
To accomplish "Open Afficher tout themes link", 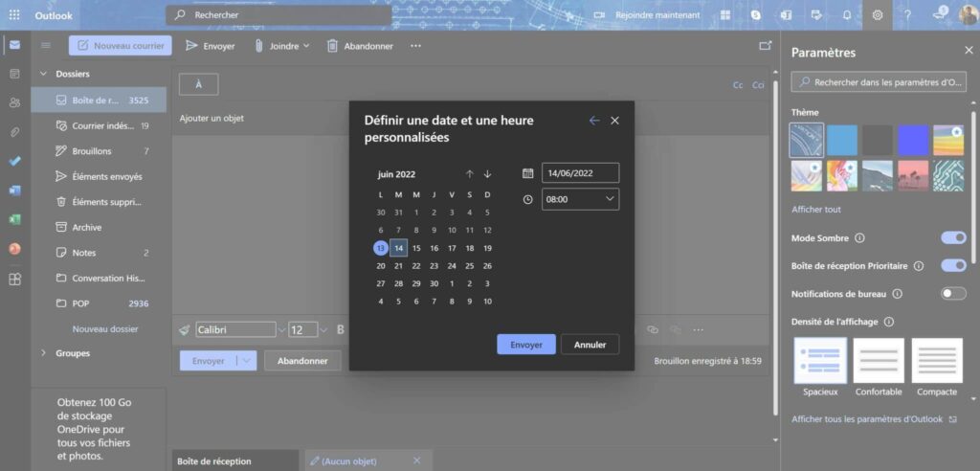I will click(x=816, y=210).
